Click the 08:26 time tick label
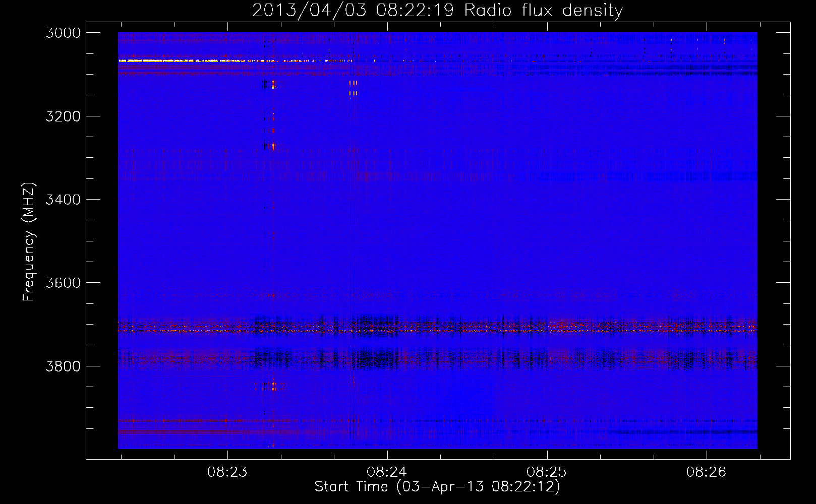Viewport: 816px width, 504px height. click(x=707, y=472)
